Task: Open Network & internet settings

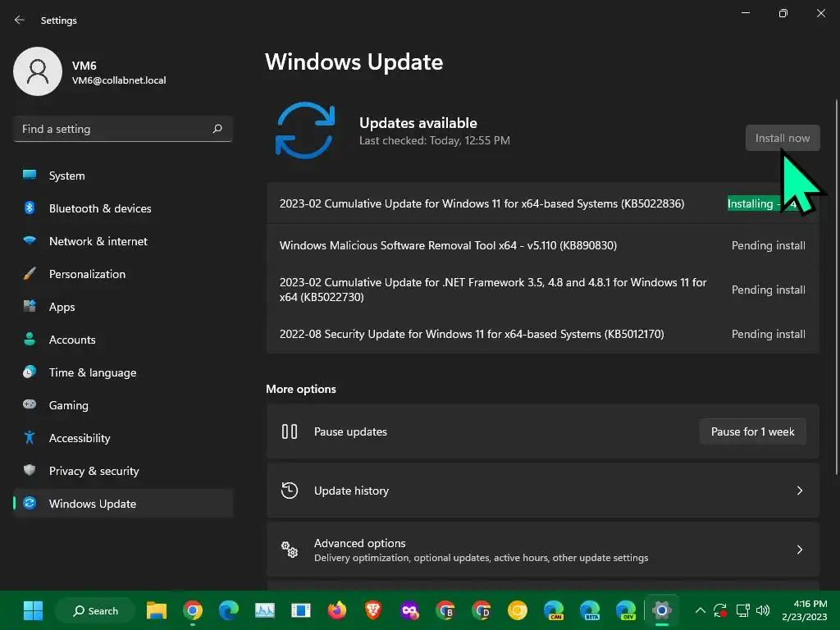Action: point(123,241)
